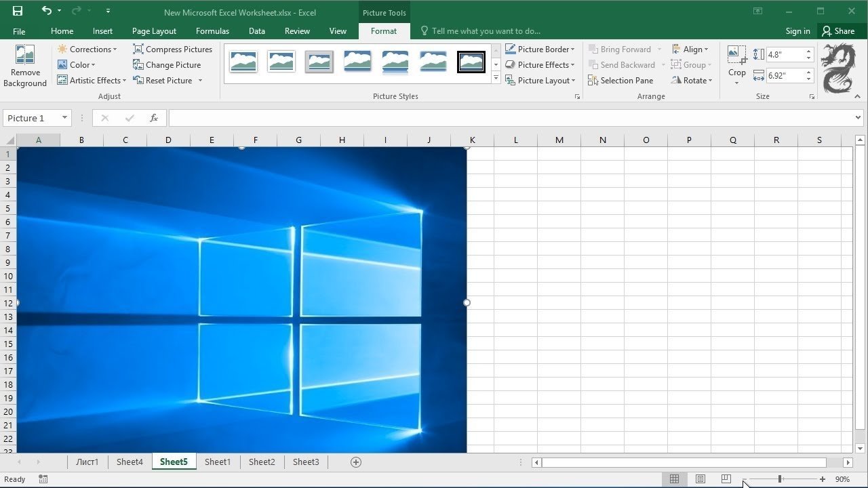Switch to Sheet4 tab

(130, 462)
